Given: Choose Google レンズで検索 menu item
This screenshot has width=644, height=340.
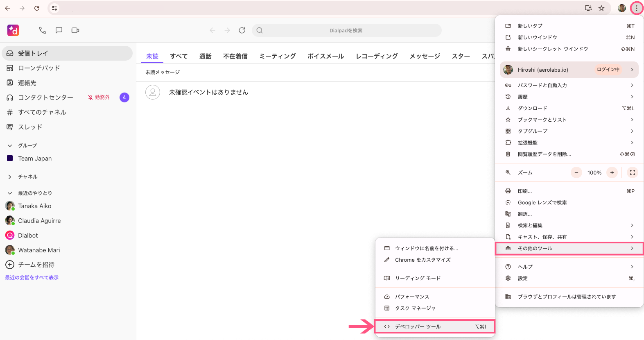Looking at the screenshot, I should coord(569,202).
